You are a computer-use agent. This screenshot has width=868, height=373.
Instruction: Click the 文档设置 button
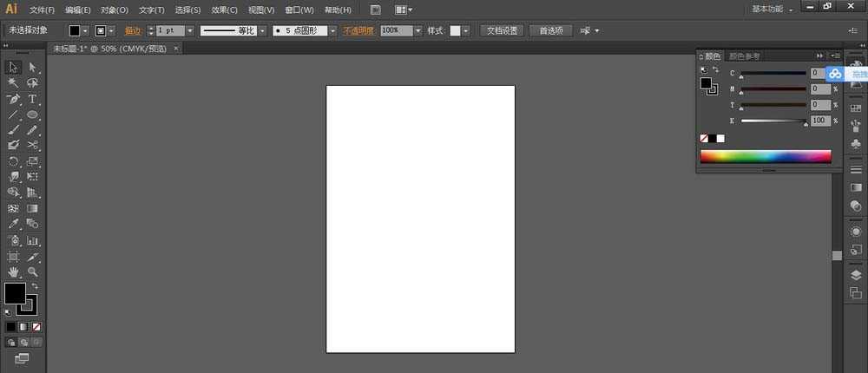coord(501,30)
